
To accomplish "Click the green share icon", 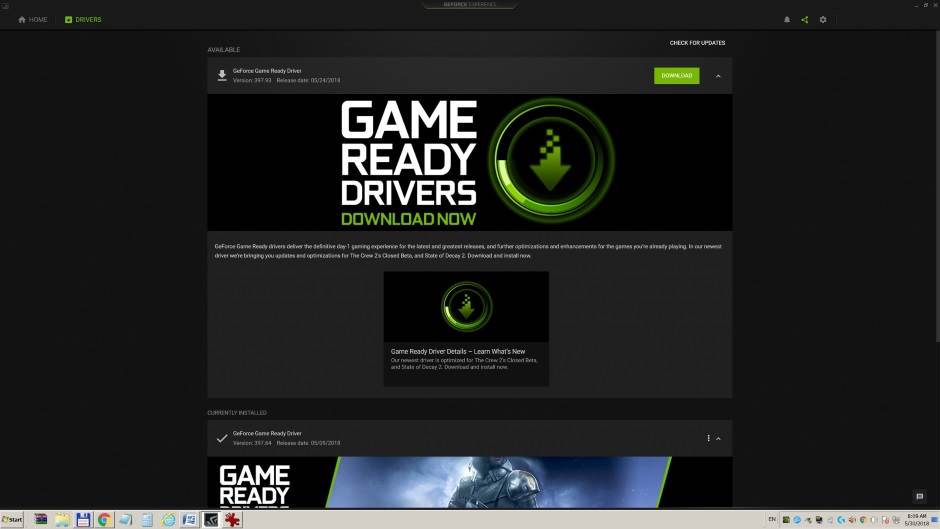I will [805, 20].
